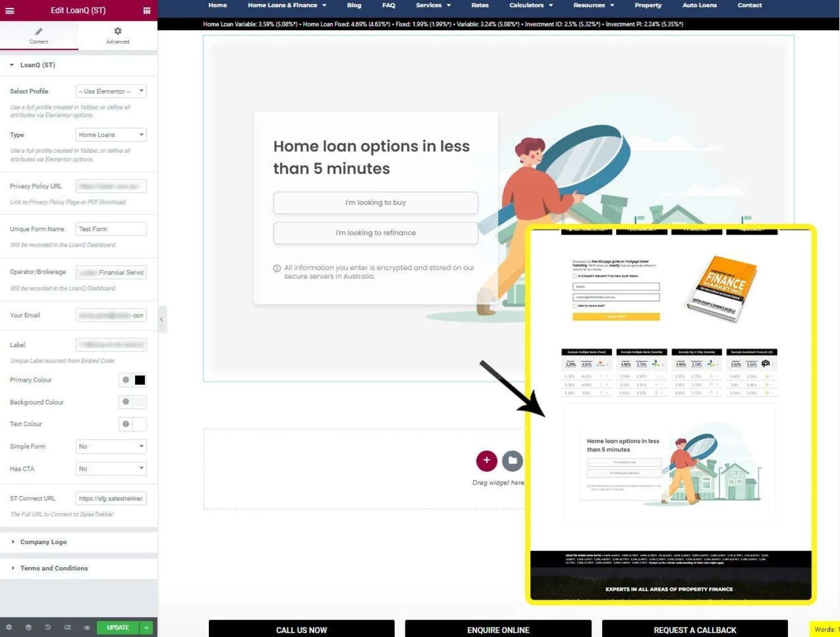Click the green UPDATE button
The width and height of the screenshot is (840, 637).
tap(118, 627)
